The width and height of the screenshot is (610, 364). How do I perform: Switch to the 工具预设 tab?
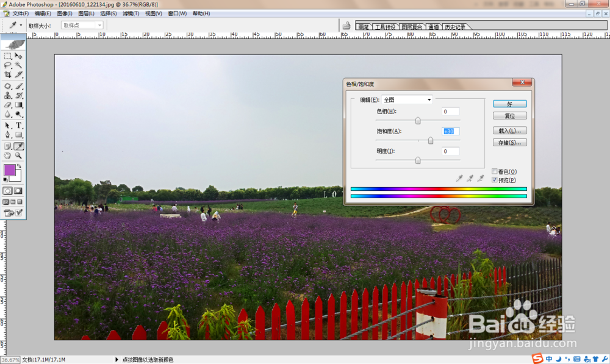385,27
